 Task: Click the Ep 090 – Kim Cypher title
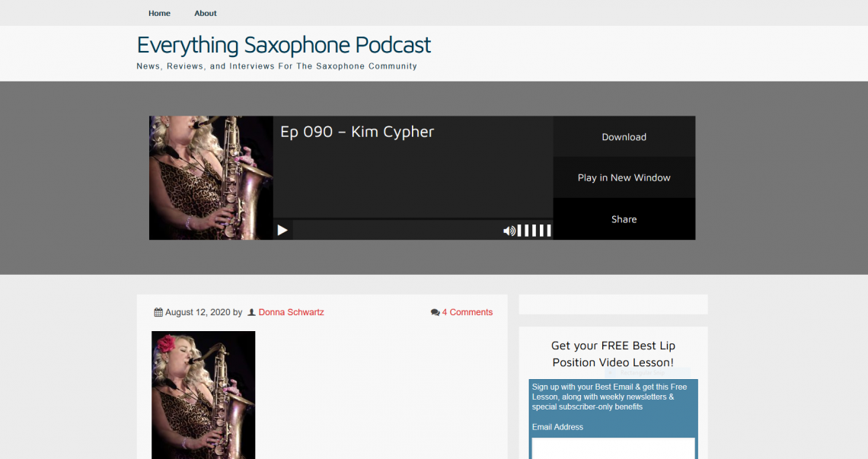coord(357,132)
